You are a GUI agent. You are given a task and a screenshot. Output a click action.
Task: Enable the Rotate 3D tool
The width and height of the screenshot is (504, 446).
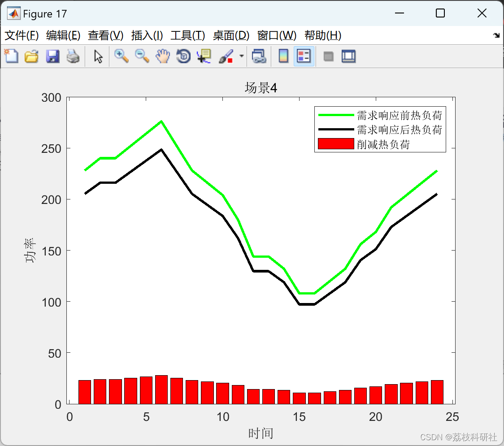point(183,56)
